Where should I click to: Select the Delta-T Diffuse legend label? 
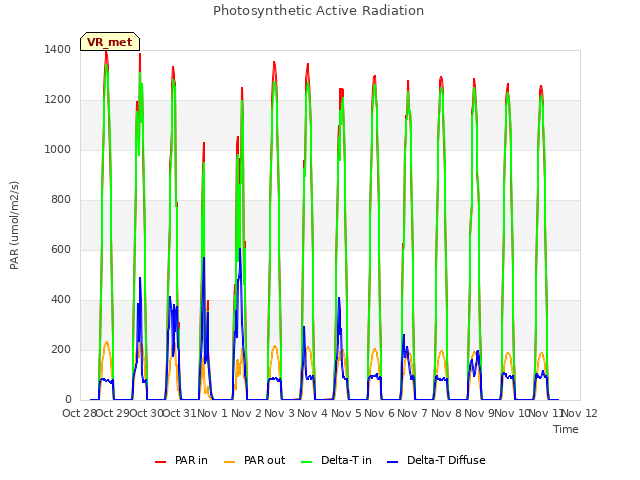[x=446, y=460]
